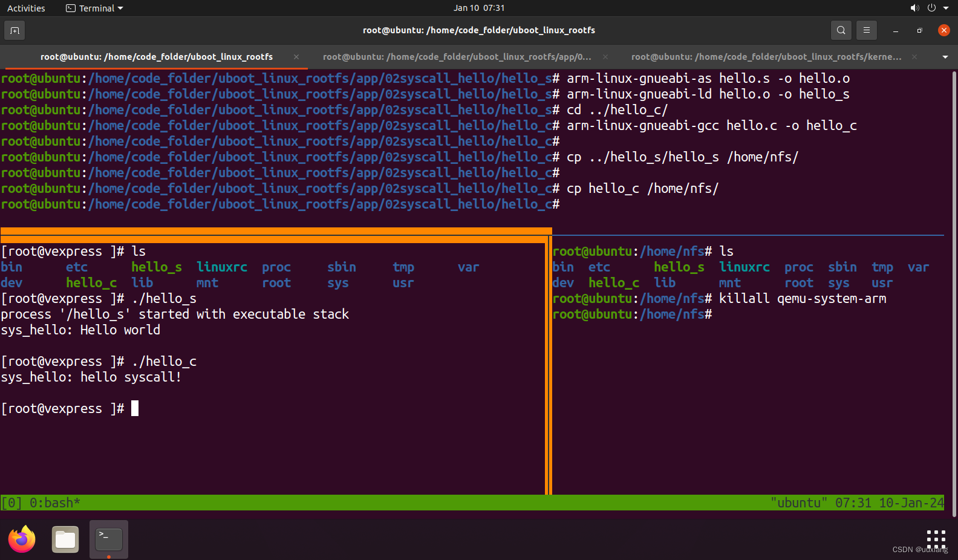Screen dimensions: 958x560
Task: Click the Terminal icon in the dock
Action: (x=109, y=539)
